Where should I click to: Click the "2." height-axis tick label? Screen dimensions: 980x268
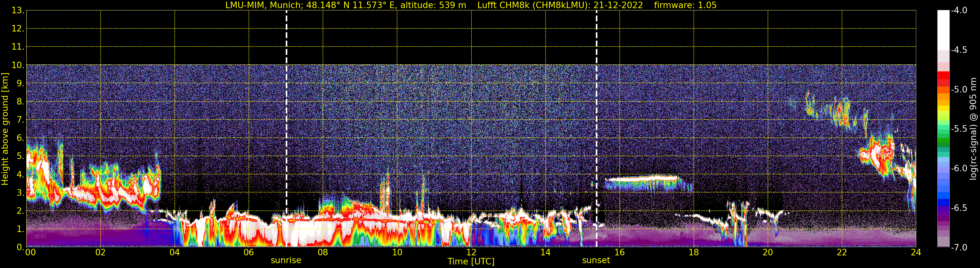20,211
